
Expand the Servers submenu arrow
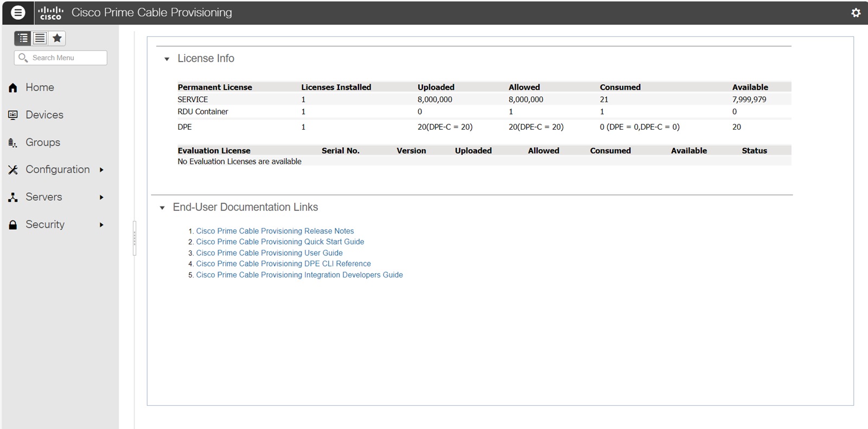click(x=101, y=198)
